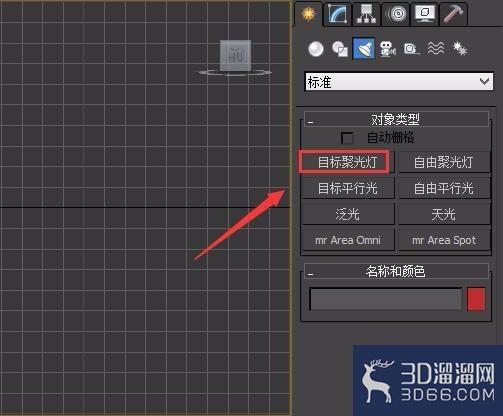Click the 目标平行光 button
The height and width of the screenshot is (416, 503).
tap(348, 188)
